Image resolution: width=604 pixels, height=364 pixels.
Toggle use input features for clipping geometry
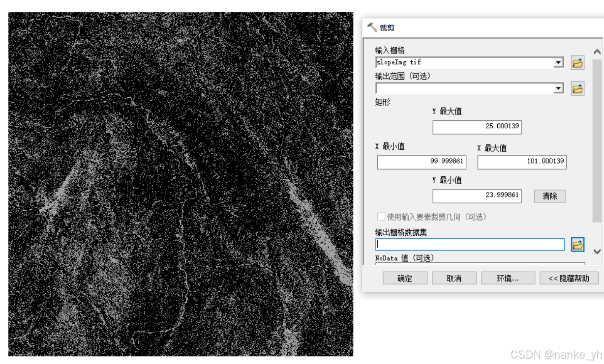(381, 217)
